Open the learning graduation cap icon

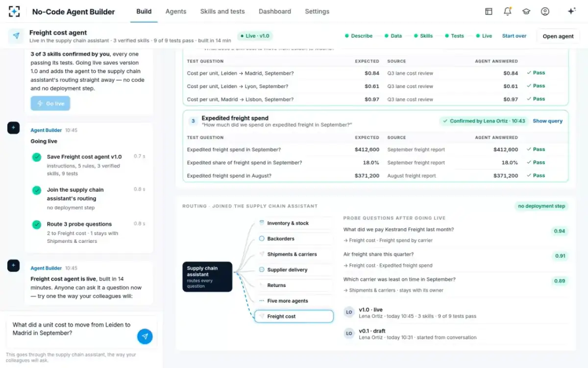tap(526, 11)
